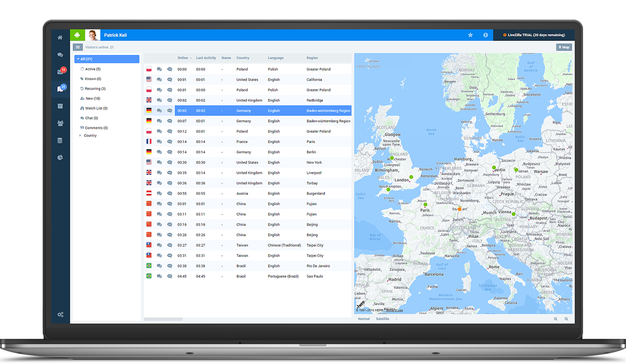The image size is (626, 364).
Task: Expand the Country filter node
Action: pos(80,136)
